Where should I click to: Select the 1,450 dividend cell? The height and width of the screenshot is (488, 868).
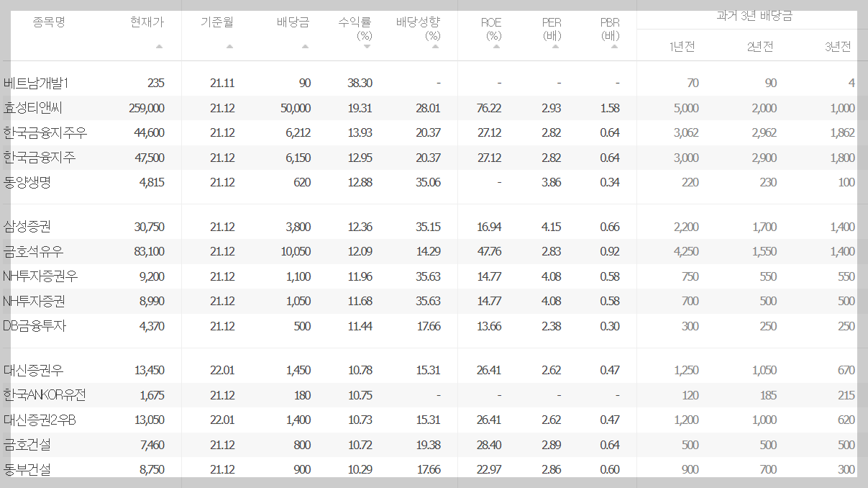(x=298, y=371)
